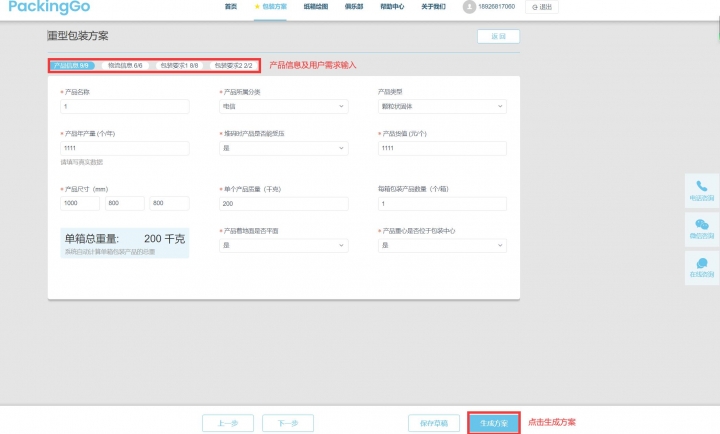Open the 纸箱绘图 menu item
Image resolution: width=720 pixels, height=434 pixels.
tap(315, 7)
